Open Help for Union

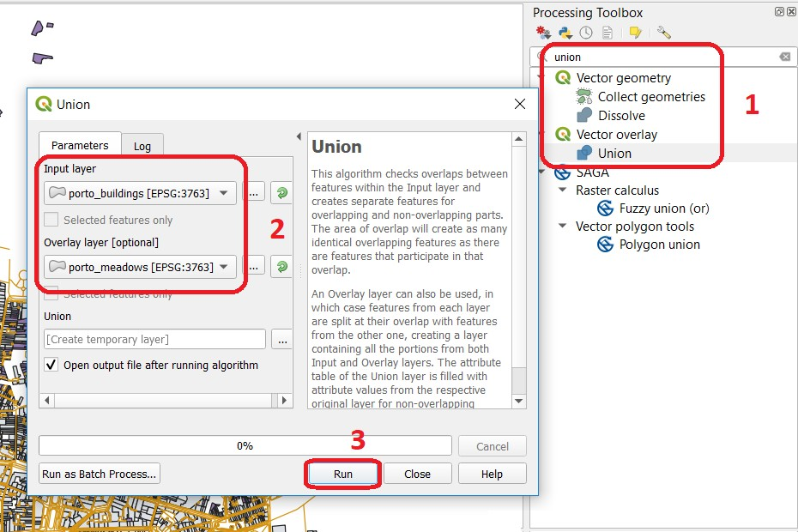click(493, 474)
